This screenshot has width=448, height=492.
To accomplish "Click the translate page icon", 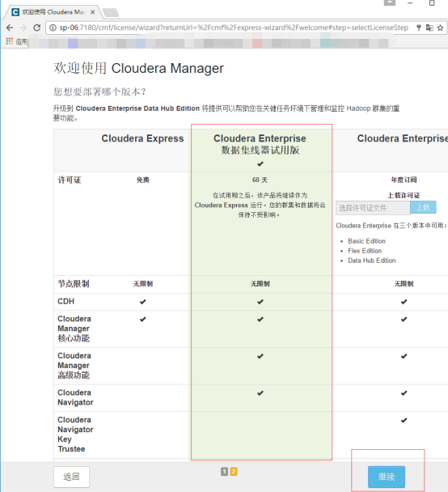I will [429, 28].
